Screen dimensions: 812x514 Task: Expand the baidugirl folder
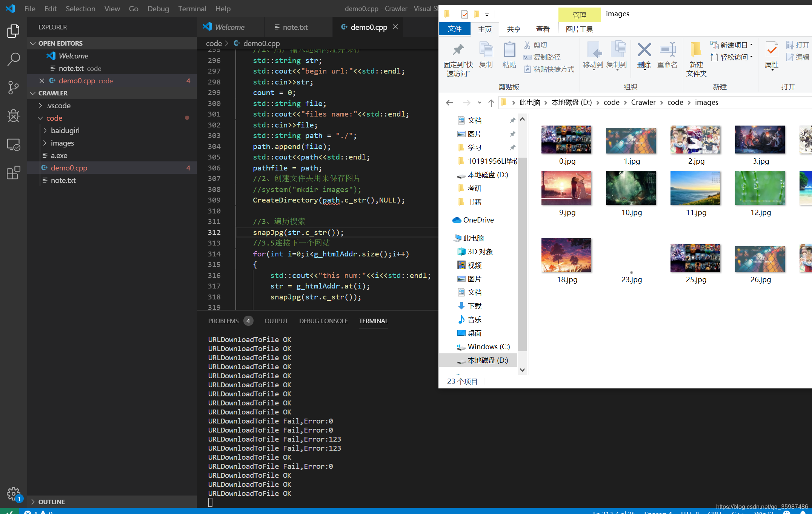point(65,130)
